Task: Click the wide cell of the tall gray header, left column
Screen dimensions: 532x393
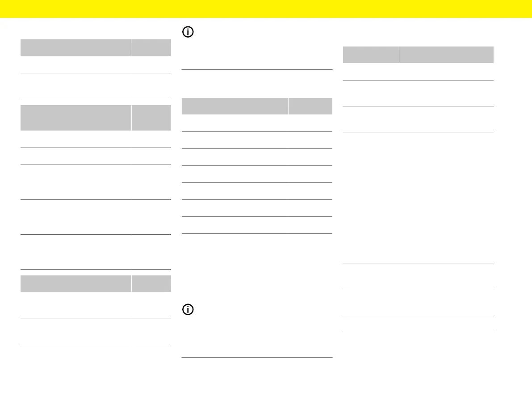Action: click(x=75, y=118)
